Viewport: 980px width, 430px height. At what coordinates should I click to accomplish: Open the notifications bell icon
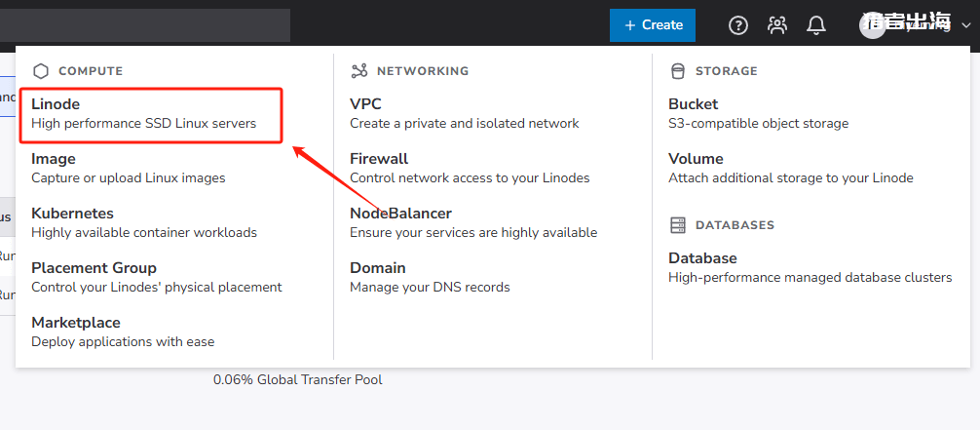coord(816,25)
